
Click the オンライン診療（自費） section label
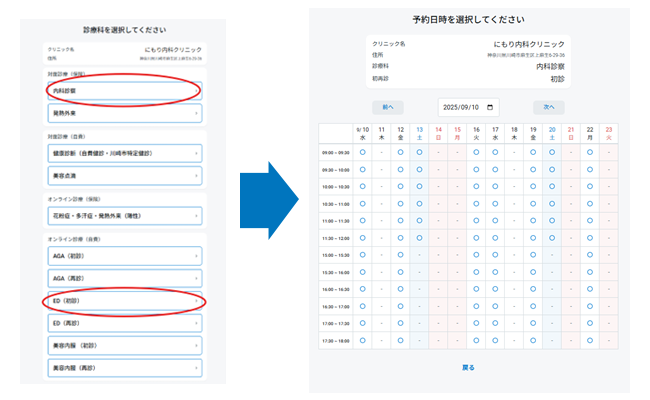(x=74, y=239)
